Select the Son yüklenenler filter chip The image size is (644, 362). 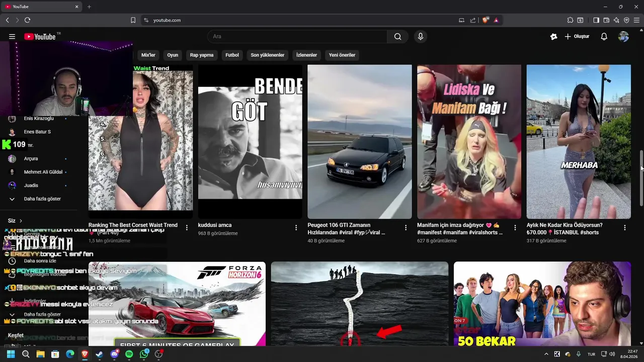pos(268,55)
